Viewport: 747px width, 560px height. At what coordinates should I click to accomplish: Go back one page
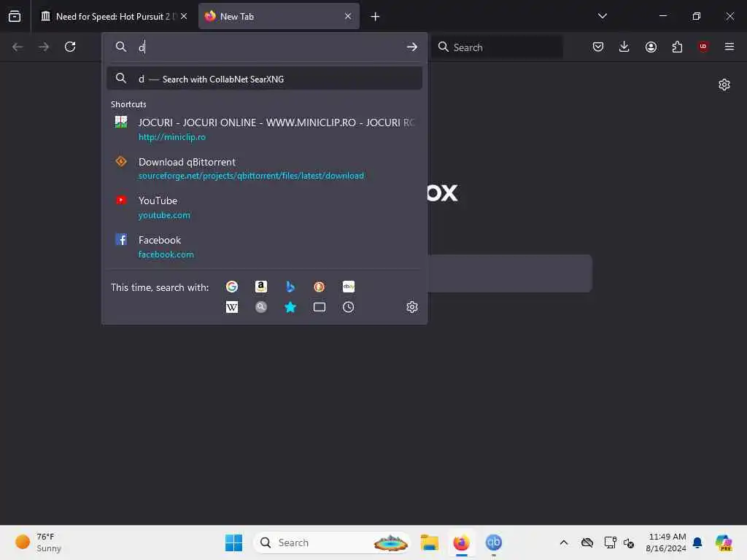point(18,47)
